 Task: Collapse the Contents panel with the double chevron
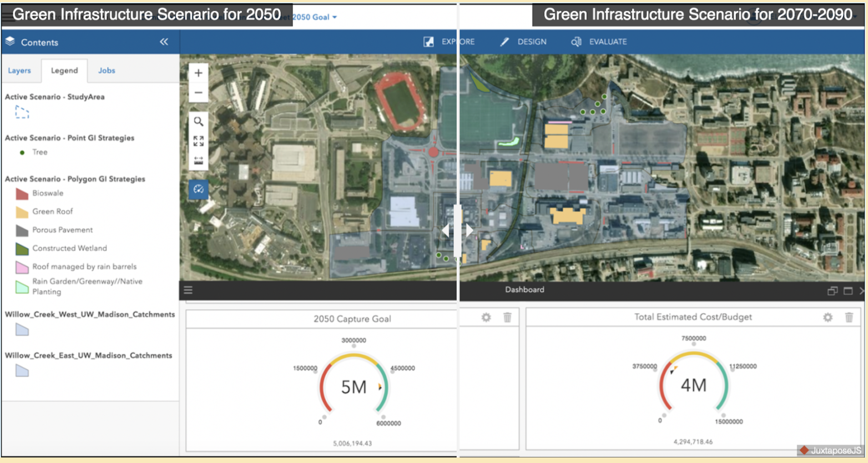tap(165, 41)
